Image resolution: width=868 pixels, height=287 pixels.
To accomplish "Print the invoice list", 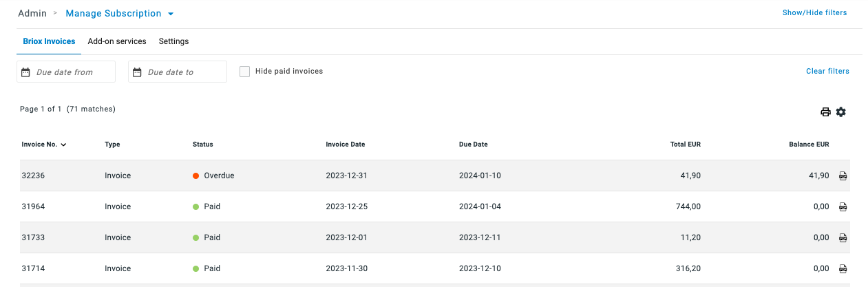I will [x=825, y=112].
